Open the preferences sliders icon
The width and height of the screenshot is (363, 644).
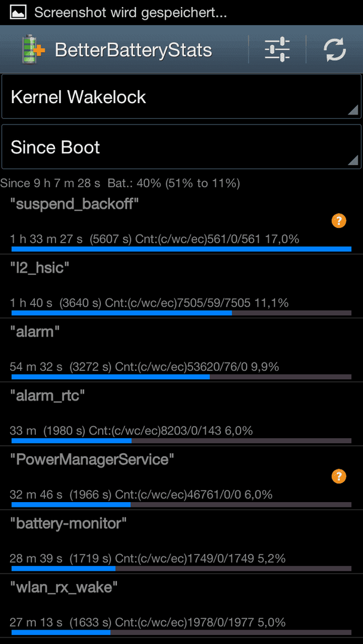point(277,49)
